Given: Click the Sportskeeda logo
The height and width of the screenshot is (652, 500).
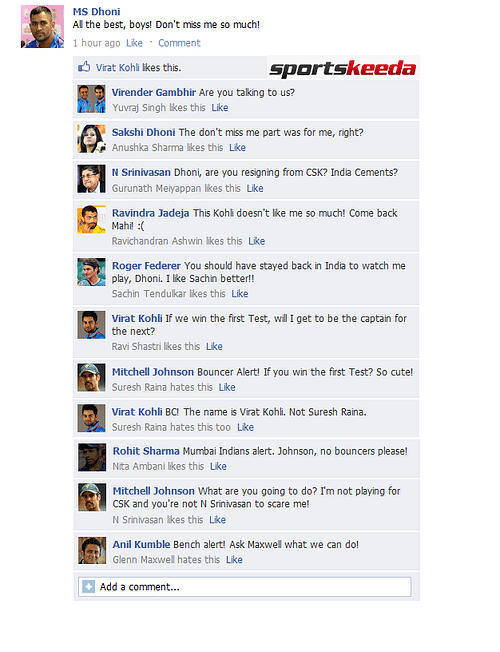Looking at the screenshot, I should [x=343, y=68].
